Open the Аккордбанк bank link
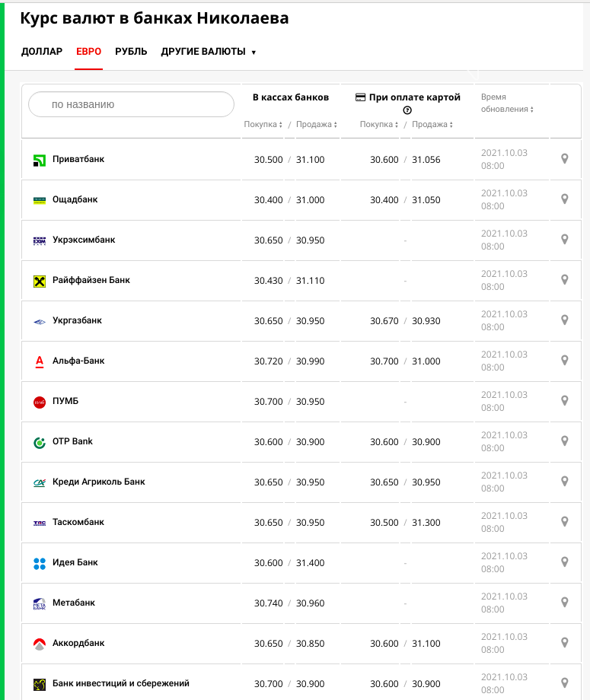 pos(78,643)
